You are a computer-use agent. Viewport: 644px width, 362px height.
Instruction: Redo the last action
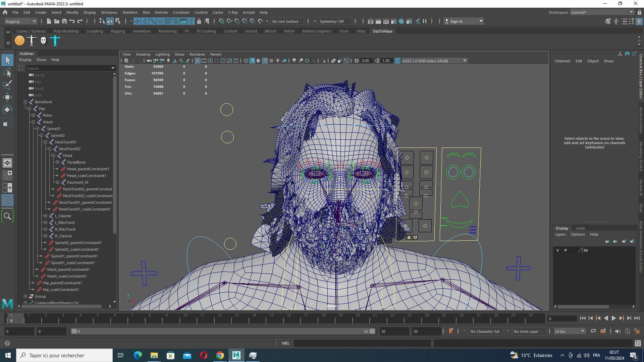[80, 21]
